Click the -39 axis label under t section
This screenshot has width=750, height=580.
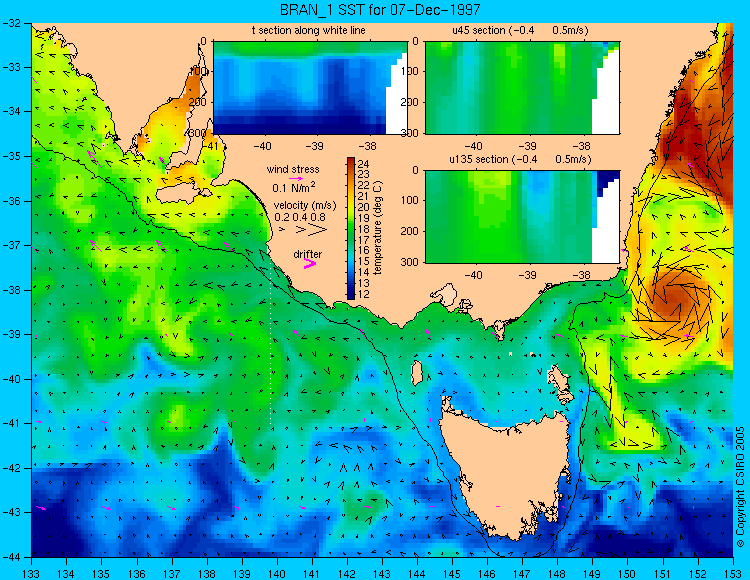[x=316, y=146]
